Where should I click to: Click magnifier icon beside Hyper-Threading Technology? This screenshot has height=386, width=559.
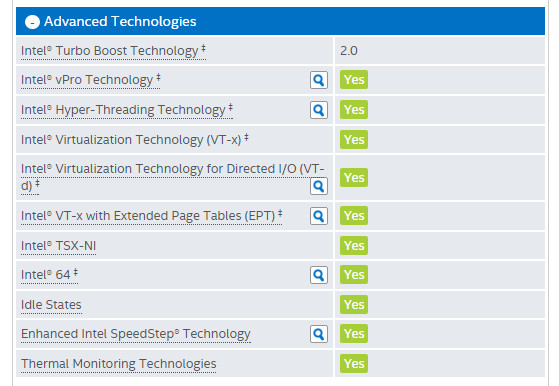pyautogui.click(x=319, y=110)
